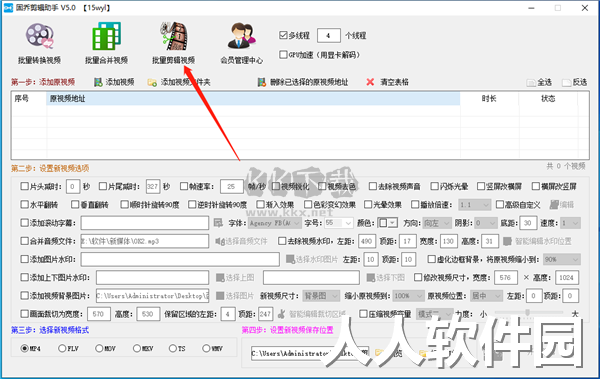Tick the 添加图片水印 checkbox

(x=24, y=259)
